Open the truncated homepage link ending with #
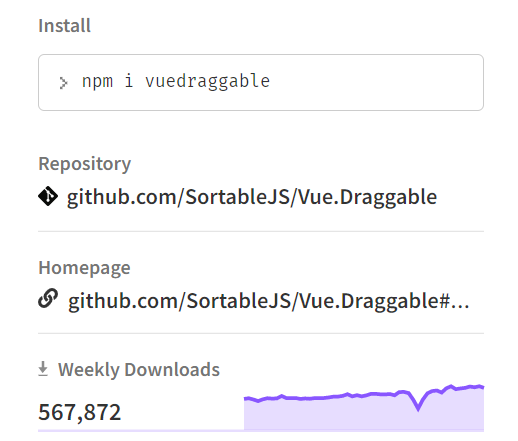 [x=268, y=301]
